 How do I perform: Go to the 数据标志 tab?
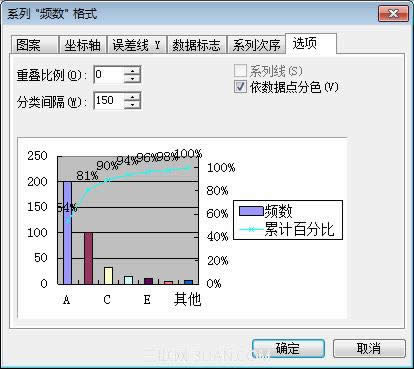197,45
